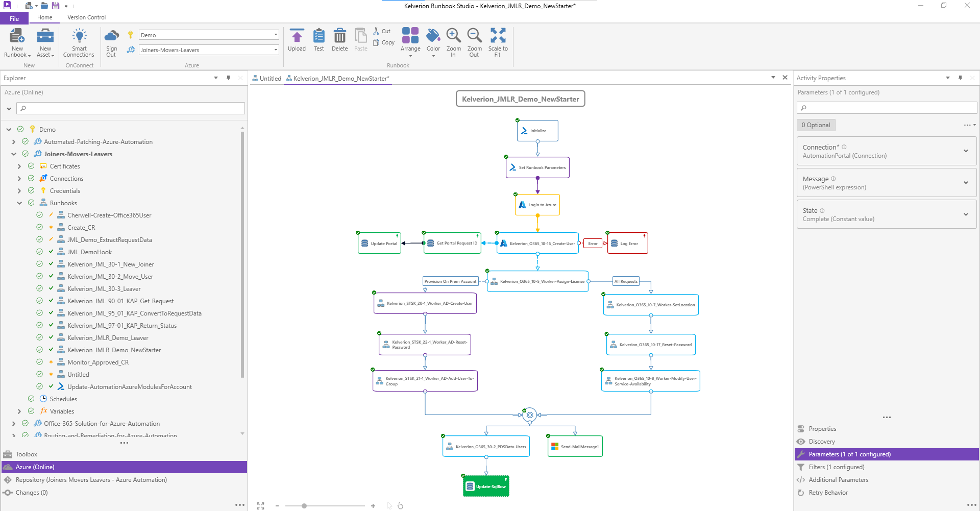Switch to the Untitled document tab
Image resolution: width=980 pixels, height=511 pixels.
pos(267,79)
